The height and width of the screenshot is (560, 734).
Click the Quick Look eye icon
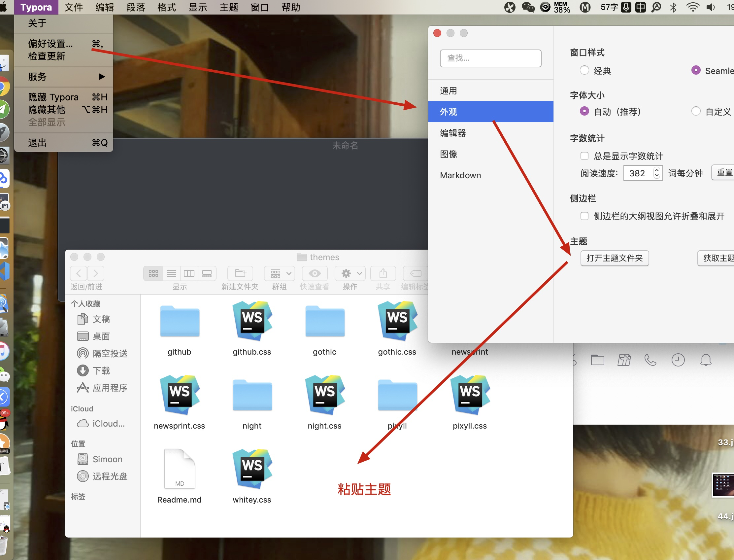(x=315, y=274)
